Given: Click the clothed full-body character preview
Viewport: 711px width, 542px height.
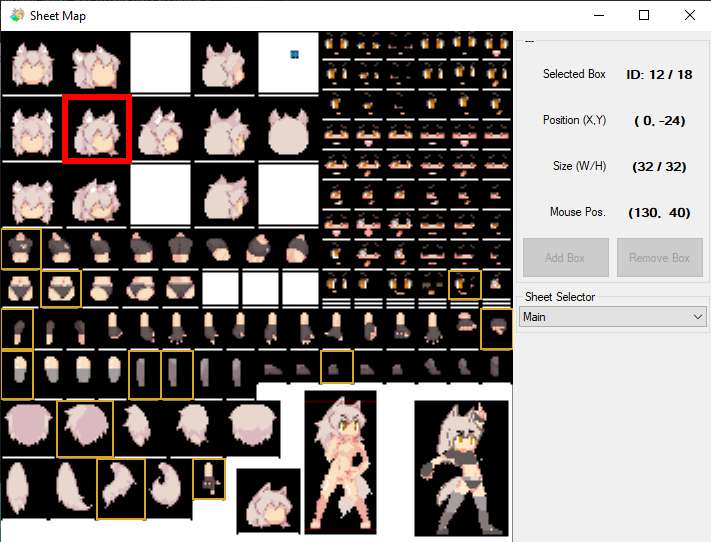Looking at the screenshot, I should (x=461, y=468).
